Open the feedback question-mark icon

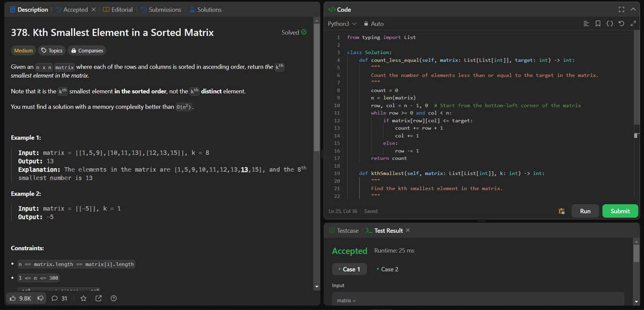coord(113,298)
